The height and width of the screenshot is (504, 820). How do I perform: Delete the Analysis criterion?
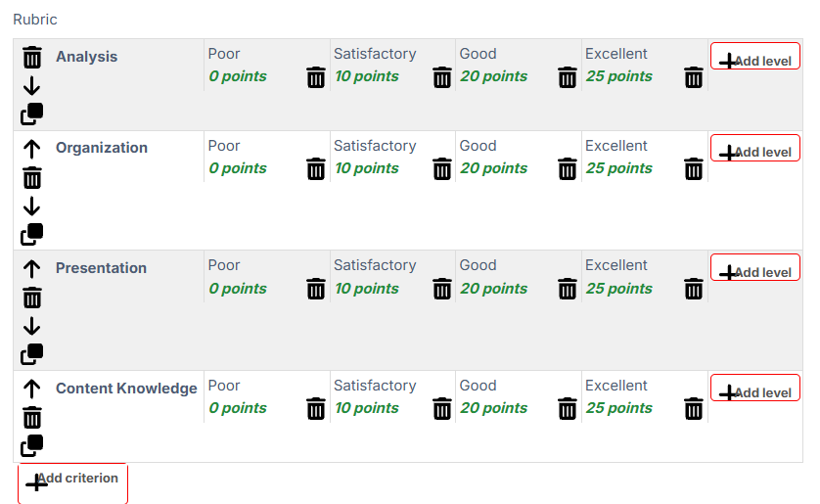(x=32, y=57)
